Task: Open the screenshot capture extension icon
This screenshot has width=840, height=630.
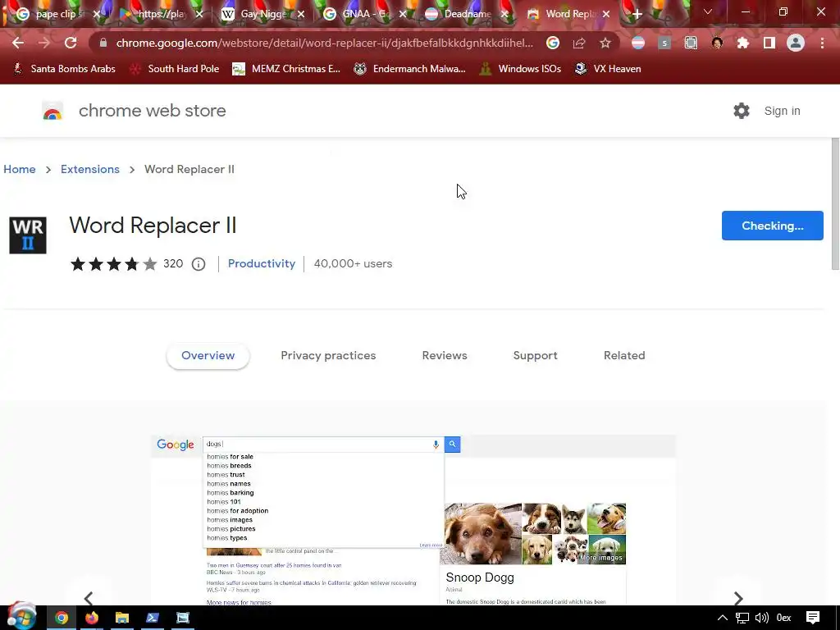Action: click(x=691, y=43)
